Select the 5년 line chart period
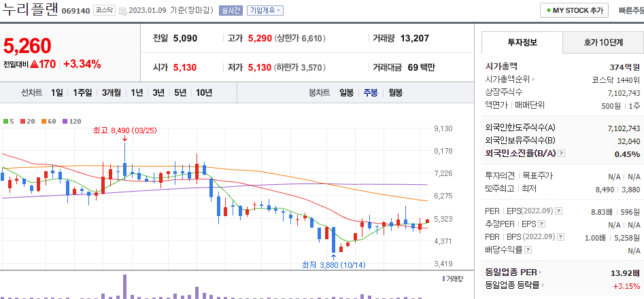Image resolution: width=644 pixels, height=299 pixels. click(x=180, y=92)
